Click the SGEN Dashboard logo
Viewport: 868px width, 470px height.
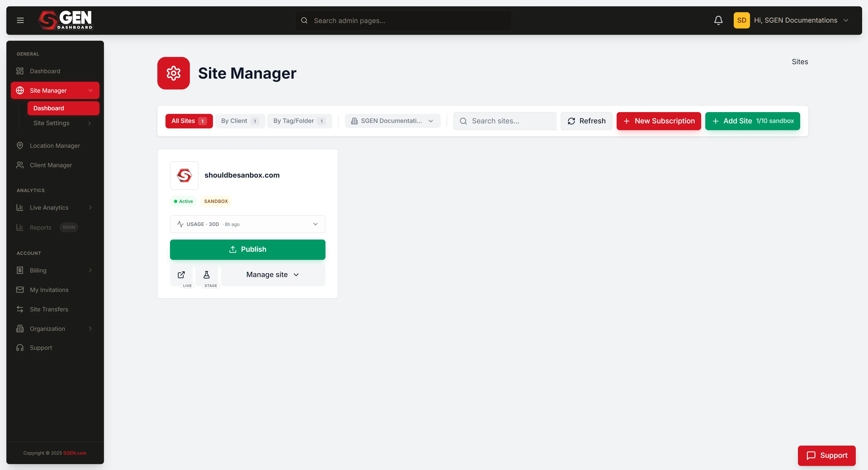pos(65,20)
